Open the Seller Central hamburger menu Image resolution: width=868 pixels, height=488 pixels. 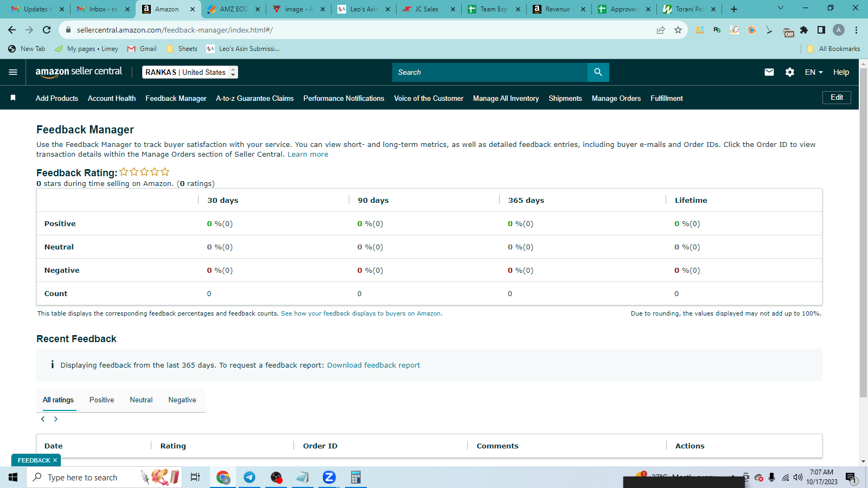13,72
